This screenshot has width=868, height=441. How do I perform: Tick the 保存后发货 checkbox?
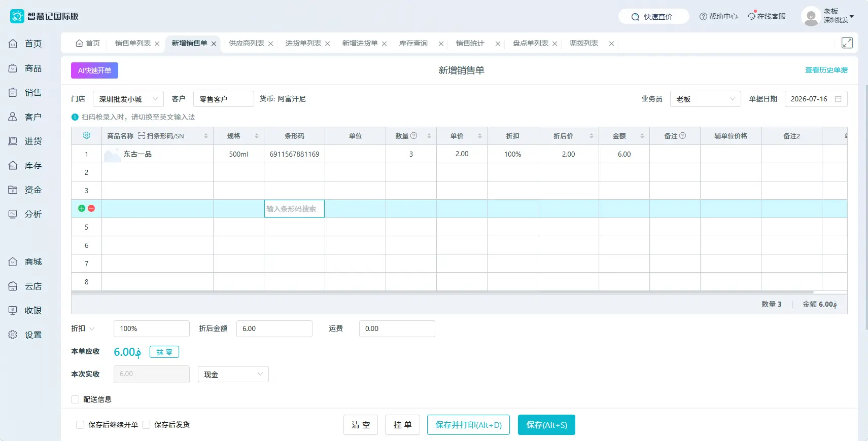click(x=146, y=425)
